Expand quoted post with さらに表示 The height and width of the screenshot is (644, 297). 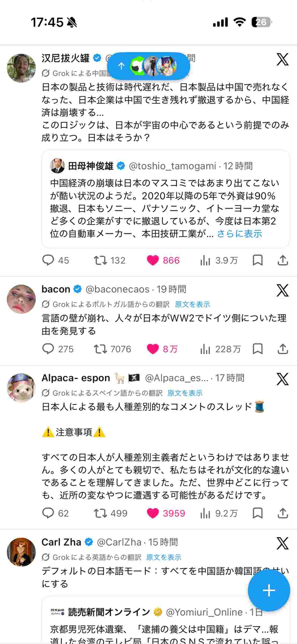coord(239,234)
